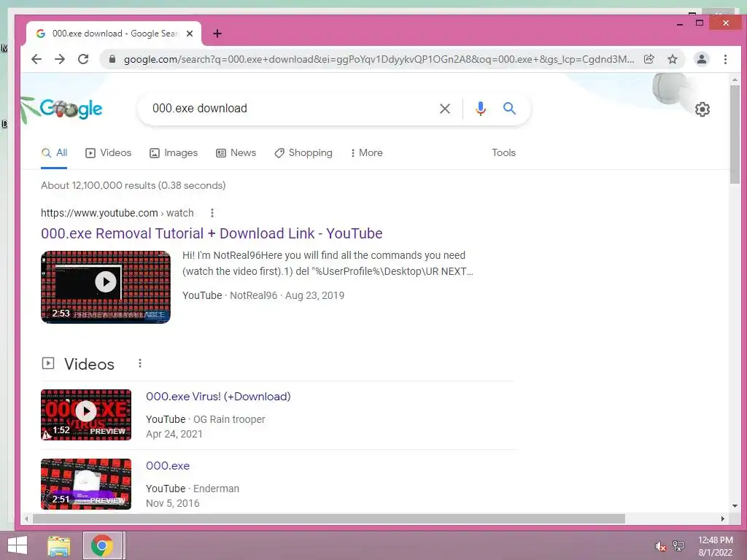Click the browser forward arrow
Viewport: 747px width, 560px height.
click(x=60, y=59)
